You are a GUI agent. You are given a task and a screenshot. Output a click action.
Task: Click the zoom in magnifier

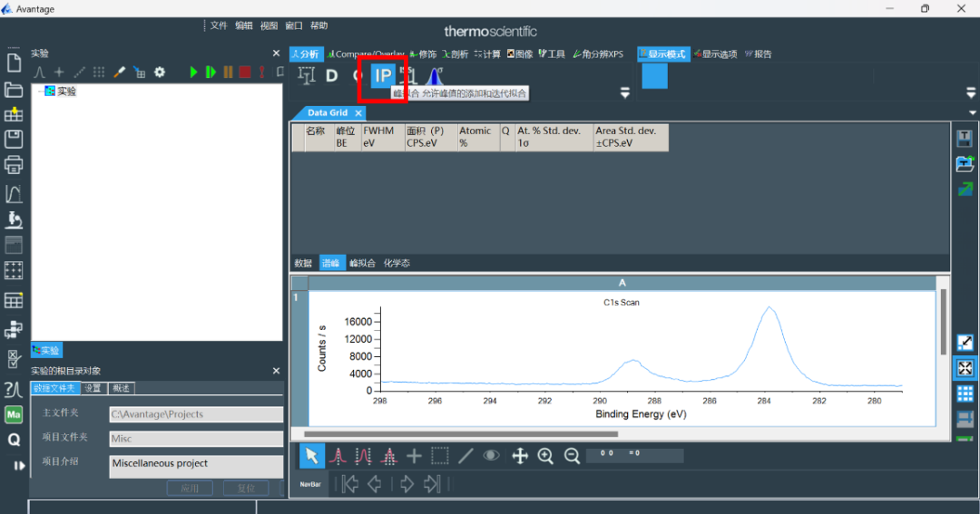pyautogui.click(x=545, y=456)
